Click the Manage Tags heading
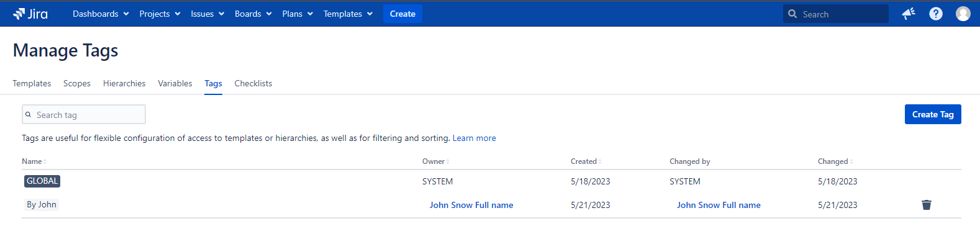Viewport: 980px width, 226px height. pyautogui.click(x=66, y=50)
